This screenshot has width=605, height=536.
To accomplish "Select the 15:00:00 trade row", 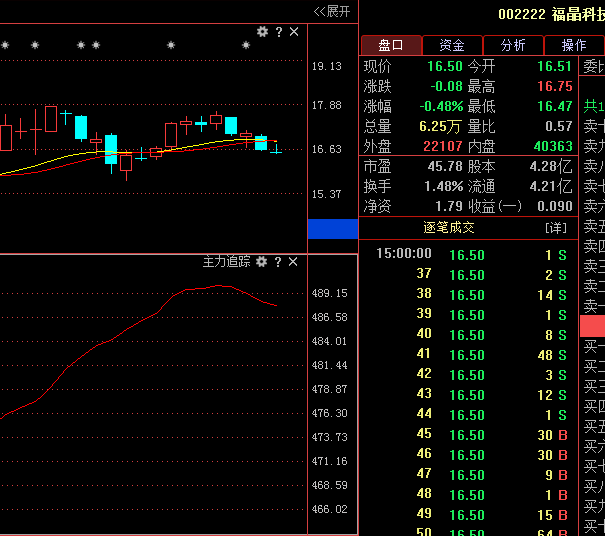I will (x=404, y=254).
